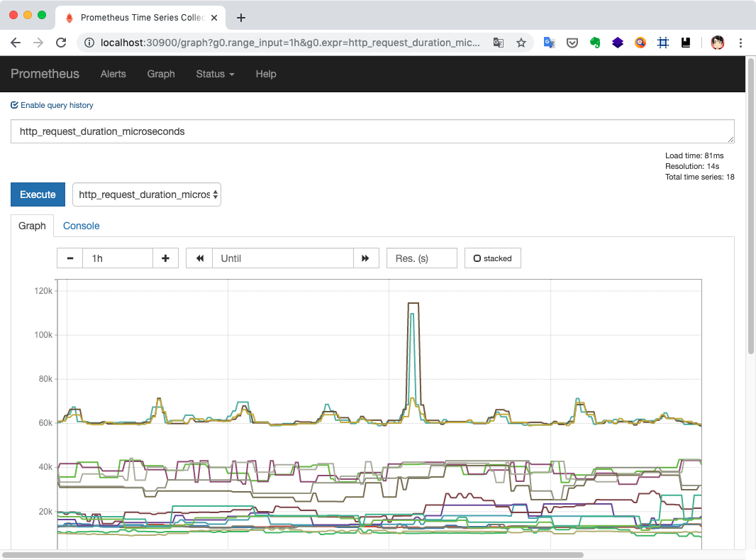
Task: Select the Prometheus Time Series browser tab
Action: (x=140, y=18)
